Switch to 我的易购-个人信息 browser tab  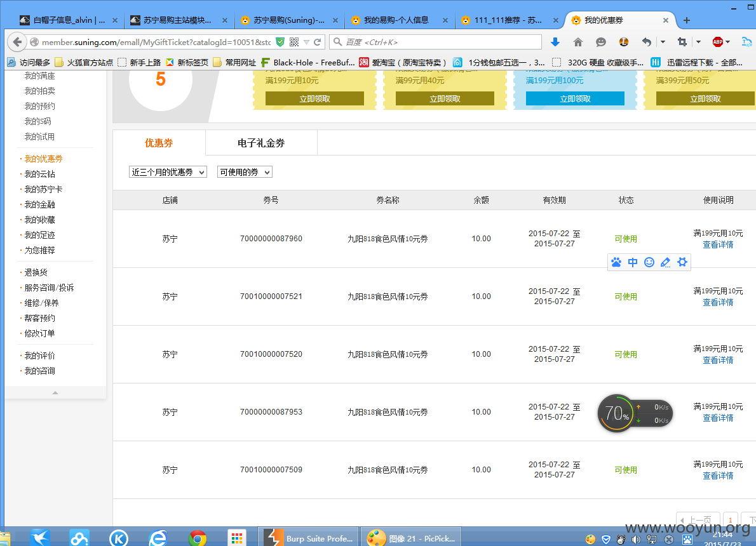pos(399,20)
